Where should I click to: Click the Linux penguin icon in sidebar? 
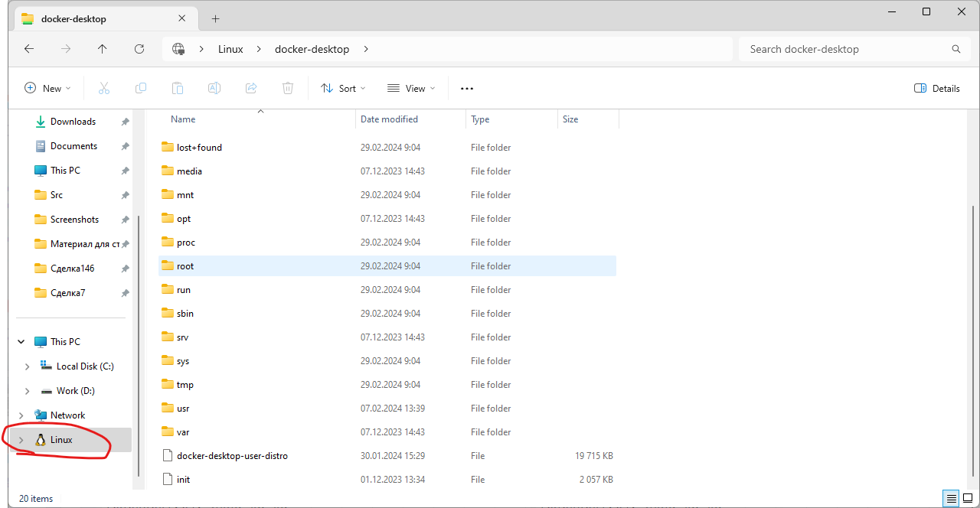(x=41, y=440)
